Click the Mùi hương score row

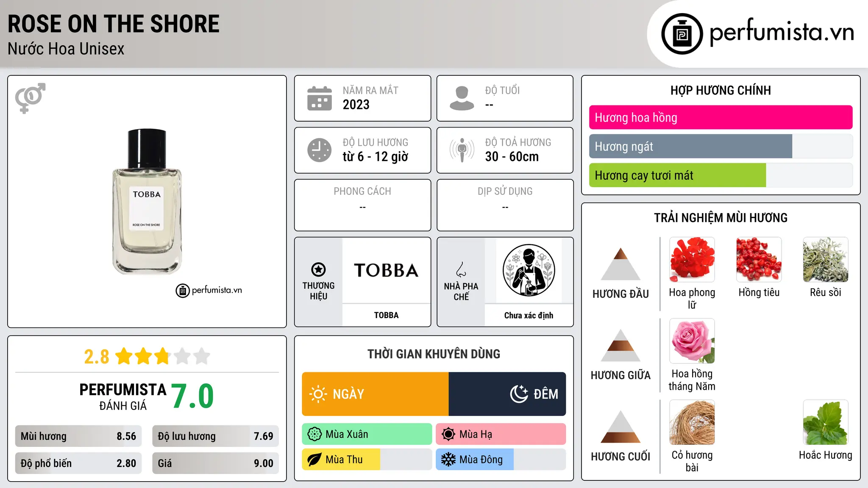(x=78, y=436)
